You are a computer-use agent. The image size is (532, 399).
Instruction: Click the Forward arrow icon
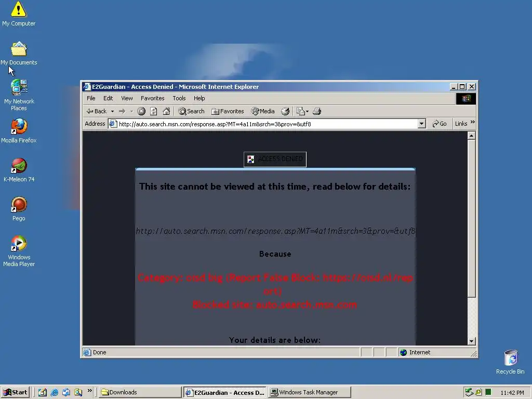(x=122, y=111)
